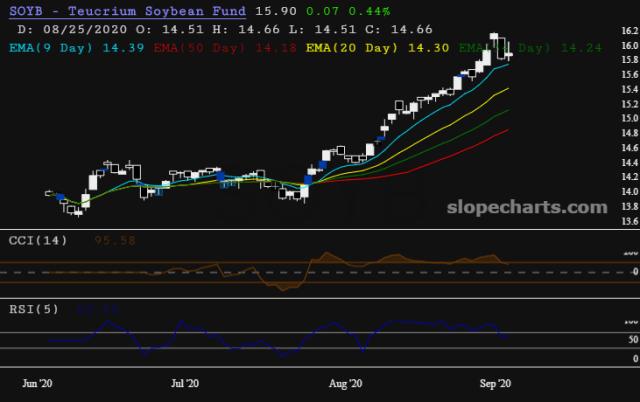Open the CCI(14) indicator label

coord(38,240)
